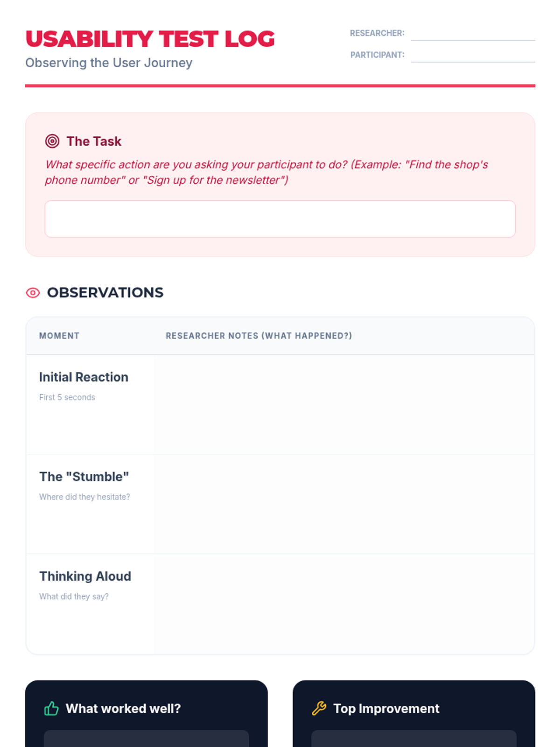The width and height of the screenshot is (560, 747).
Task: Click the Initial Reaction row label
Action: (x=84, y=377)
